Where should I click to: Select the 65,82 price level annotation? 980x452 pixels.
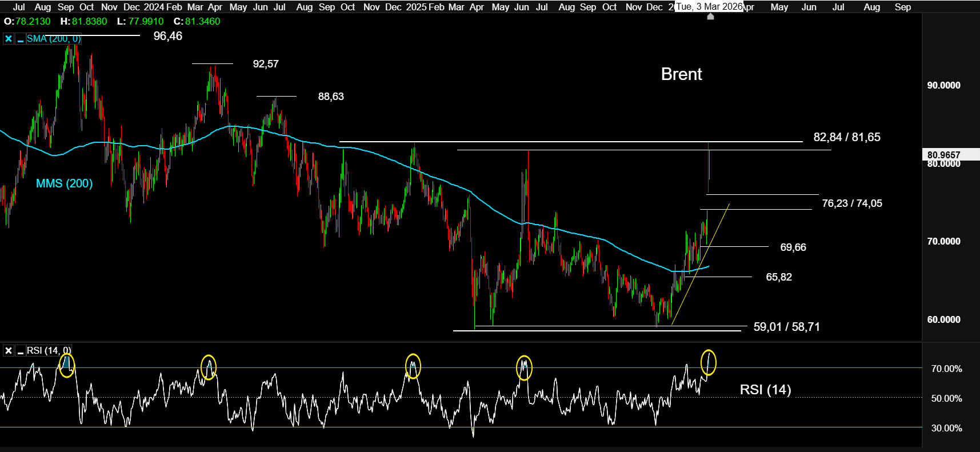pyautogui.click(x=778, y=277)
